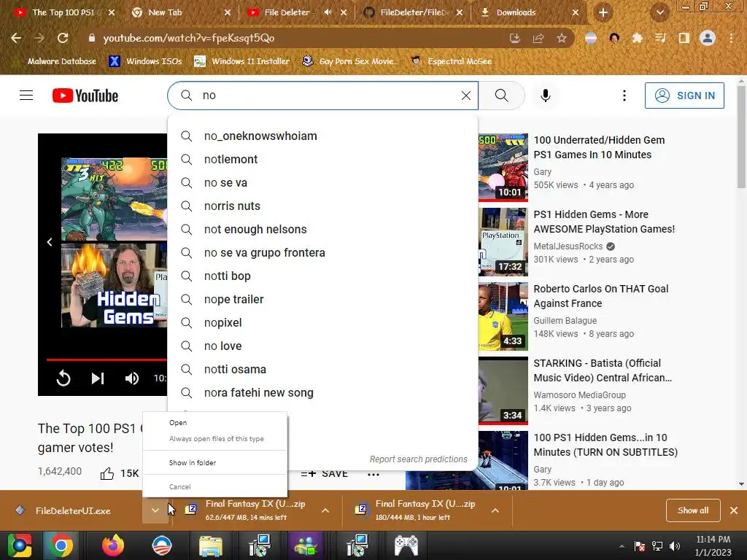Go to YouTube home via logo
The width and height of the screenshot is (747, 560).
coord(85,96)
